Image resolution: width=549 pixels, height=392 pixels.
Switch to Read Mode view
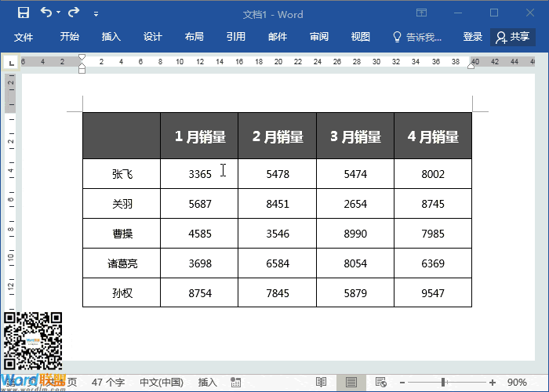coord(321,382)
